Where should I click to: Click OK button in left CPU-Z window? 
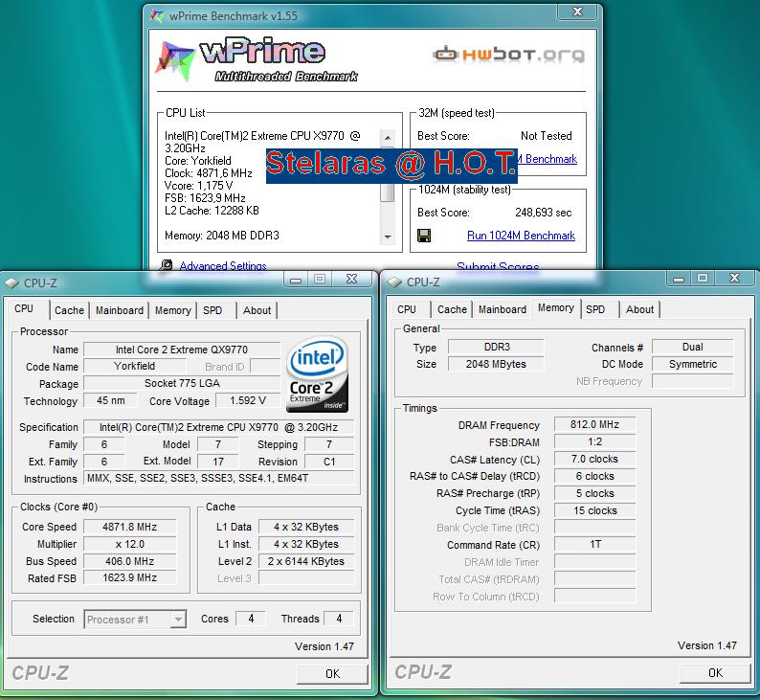[x=332, y=674]
